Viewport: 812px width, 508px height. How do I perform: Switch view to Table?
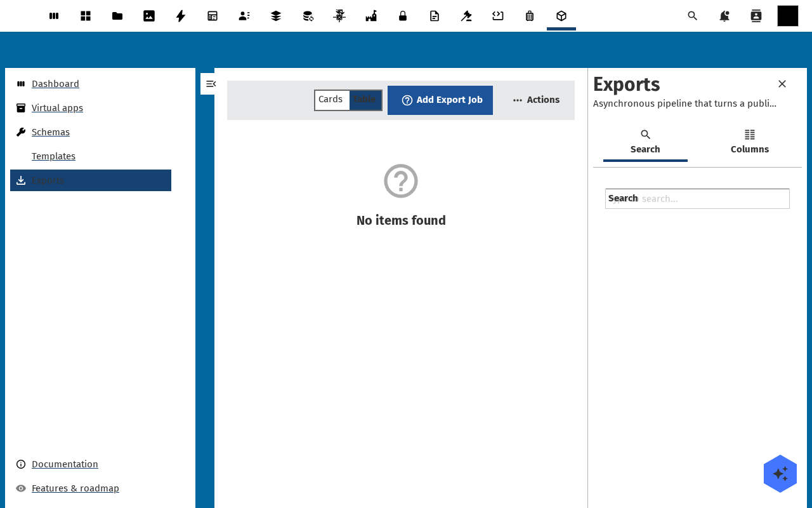click(x=365, y=100)
